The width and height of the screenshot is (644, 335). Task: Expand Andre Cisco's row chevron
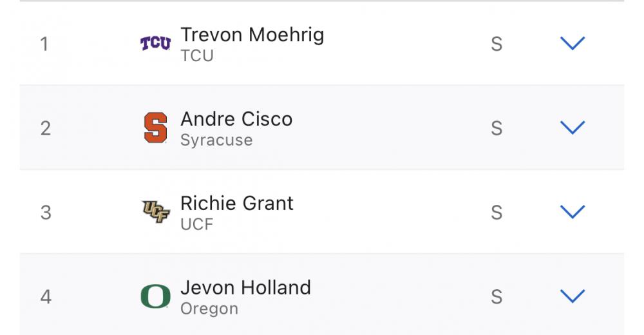572,128
